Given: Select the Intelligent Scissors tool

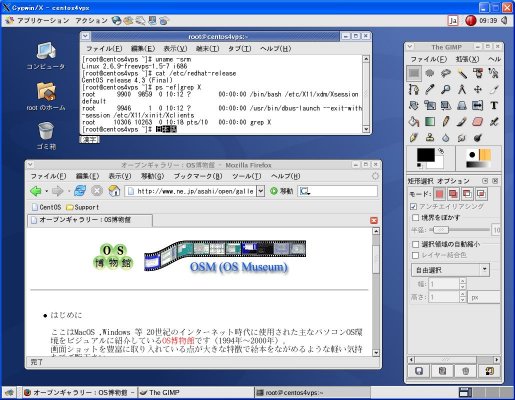Looking at the screenshot, I should 494,73.
